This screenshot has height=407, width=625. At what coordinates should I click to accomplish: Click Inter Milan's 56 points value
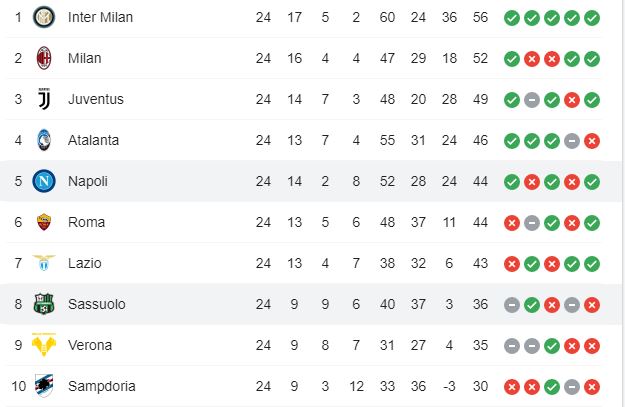480,17
